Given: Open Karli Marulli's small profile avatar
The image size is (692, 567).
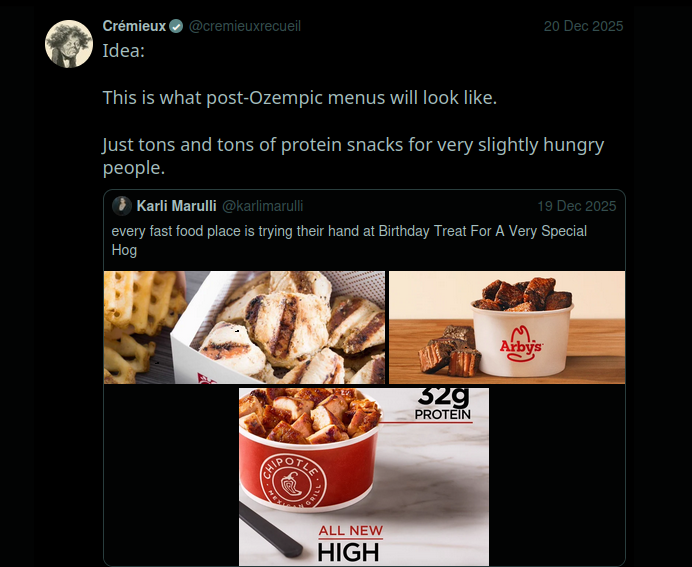Looking at the screenshot, I should point(122,206).
